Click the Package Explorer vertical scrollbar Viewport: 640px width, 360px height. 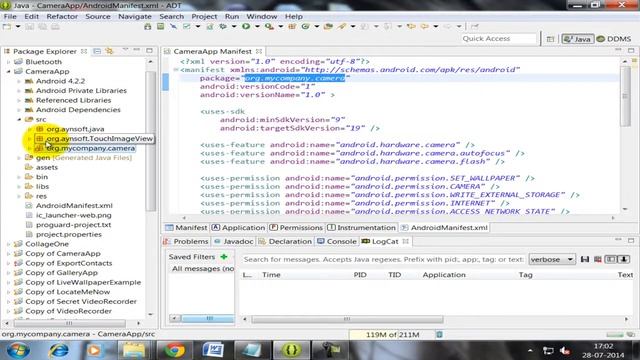tap(150, 141)
